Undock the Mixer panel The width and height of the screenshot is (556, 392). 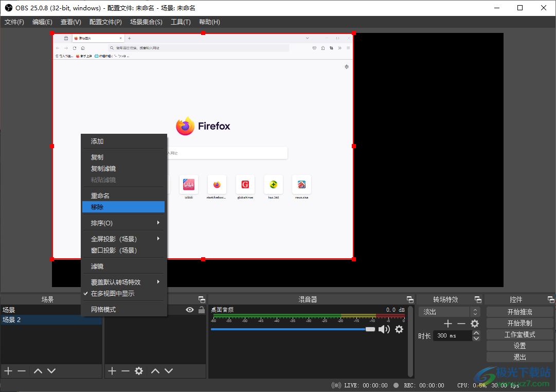(410, 300)
